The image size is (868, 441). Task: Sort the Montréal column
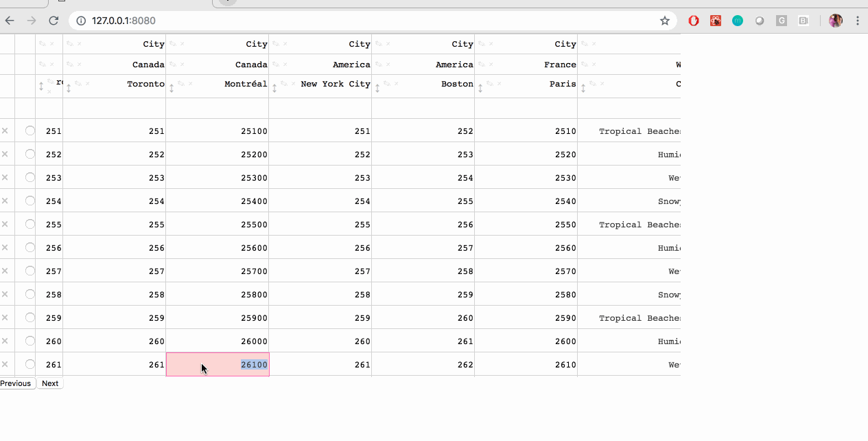tap(172, 87)
